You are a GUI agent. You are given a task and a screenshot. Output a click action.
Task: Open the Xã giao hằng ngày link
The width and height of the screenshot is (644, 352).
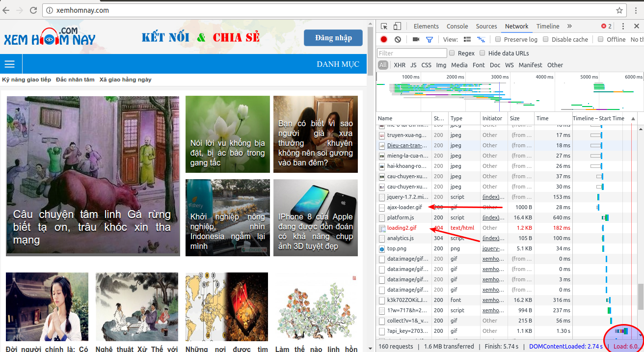[125, 80]
